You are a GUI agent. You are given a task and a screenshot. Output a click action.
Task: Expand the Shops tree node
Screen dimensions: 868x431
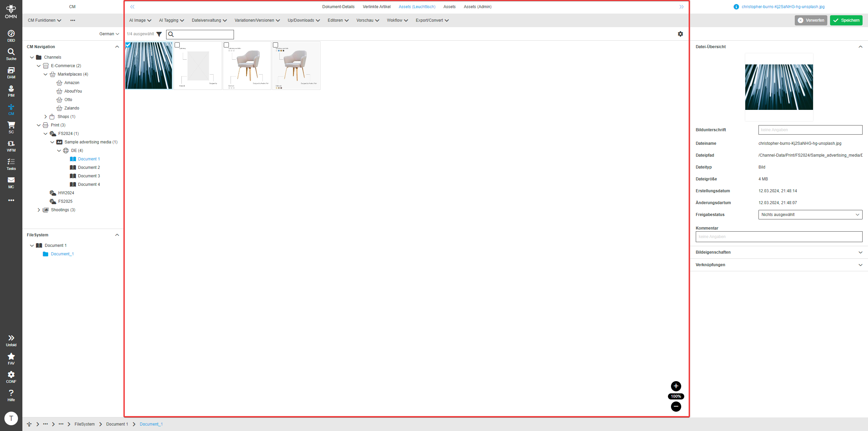point(45,117)
